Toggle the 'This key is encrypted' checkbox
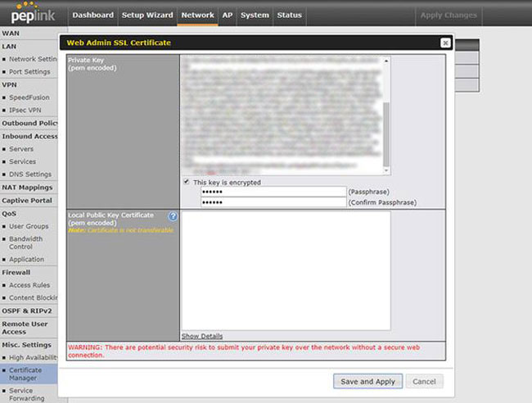Screen dimensions: 532x403 click(x=187, y=182)
